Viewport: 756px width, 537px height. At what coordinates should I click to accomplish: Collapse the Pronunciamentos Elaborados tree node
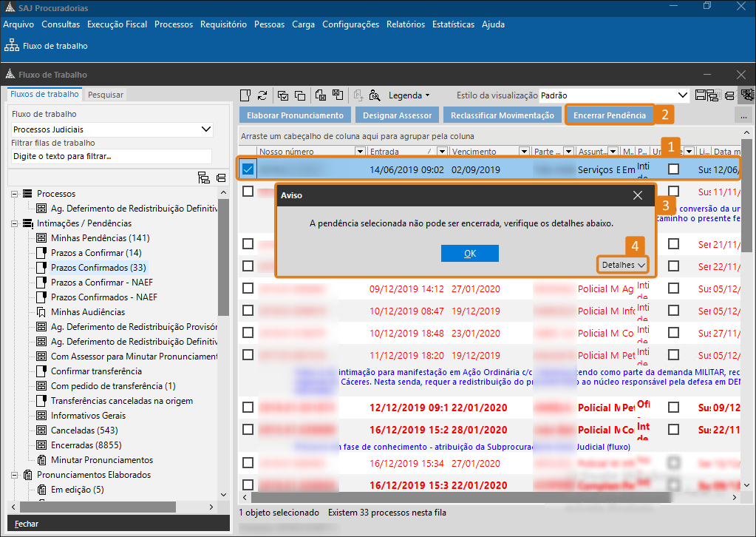15,475
